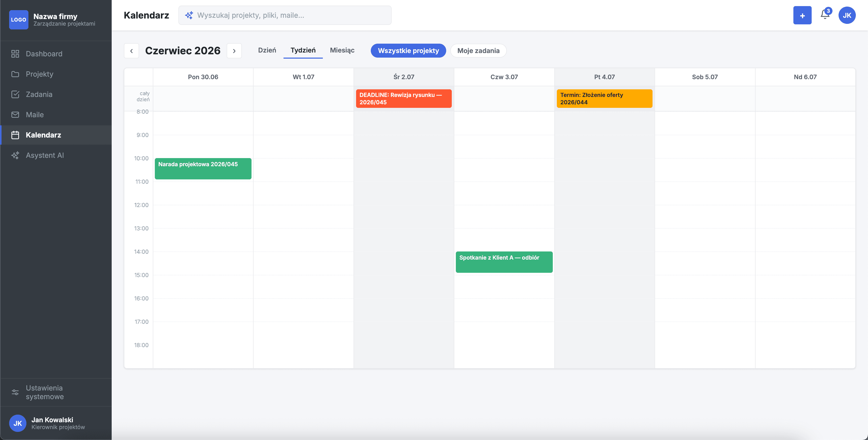Screen dimensions: 868x440
Task: Open the Narada projektowa 2026/045 event
Action: 203,168
